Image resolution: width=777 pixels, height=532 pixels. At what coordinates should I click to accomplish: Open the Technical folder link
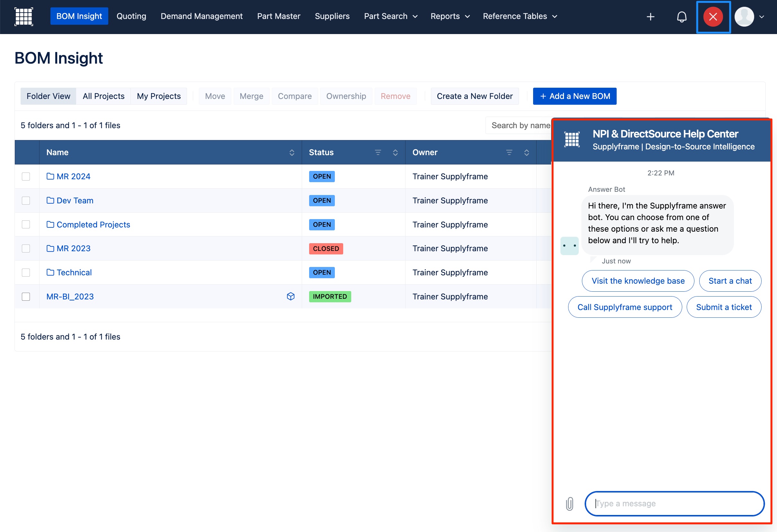point(74,273)
